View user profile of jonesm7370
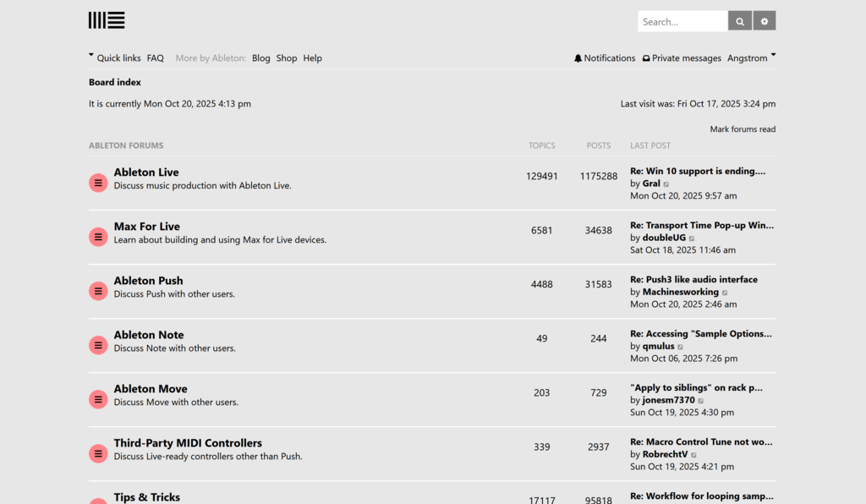 (x=668, y=400)
